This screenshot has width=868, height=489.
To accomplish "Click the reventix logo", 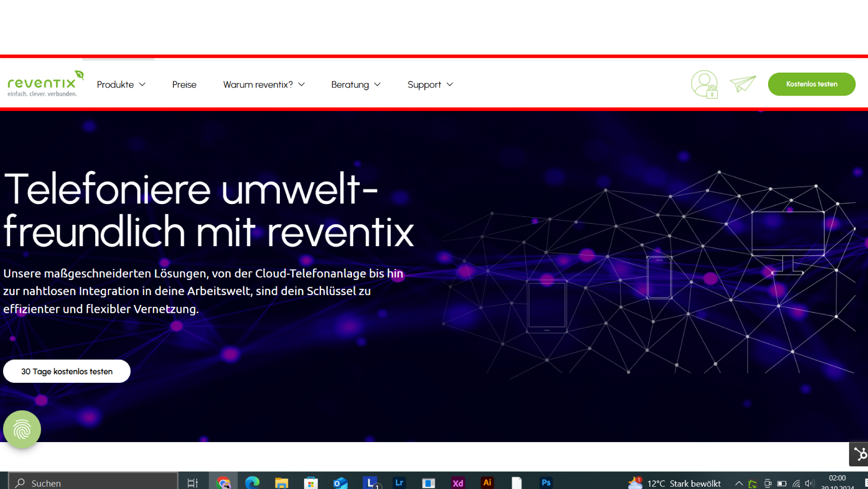I will click(45, 84).
